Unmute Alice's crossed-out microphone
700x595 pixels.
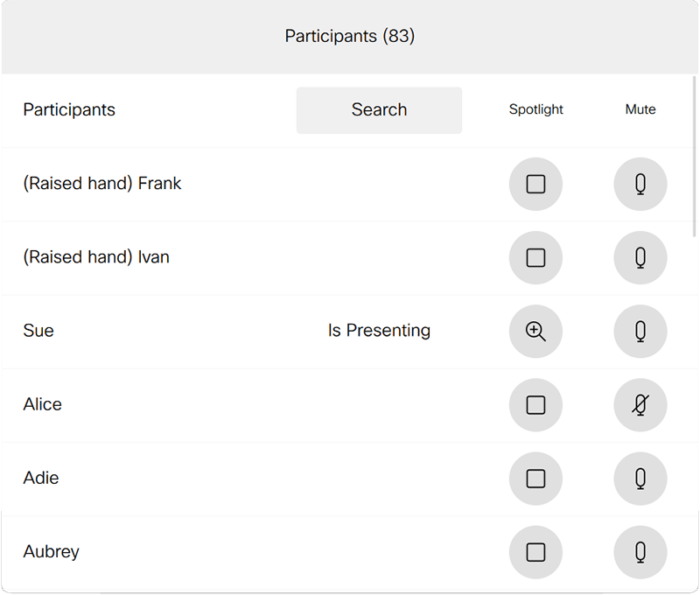coord(640,404)
